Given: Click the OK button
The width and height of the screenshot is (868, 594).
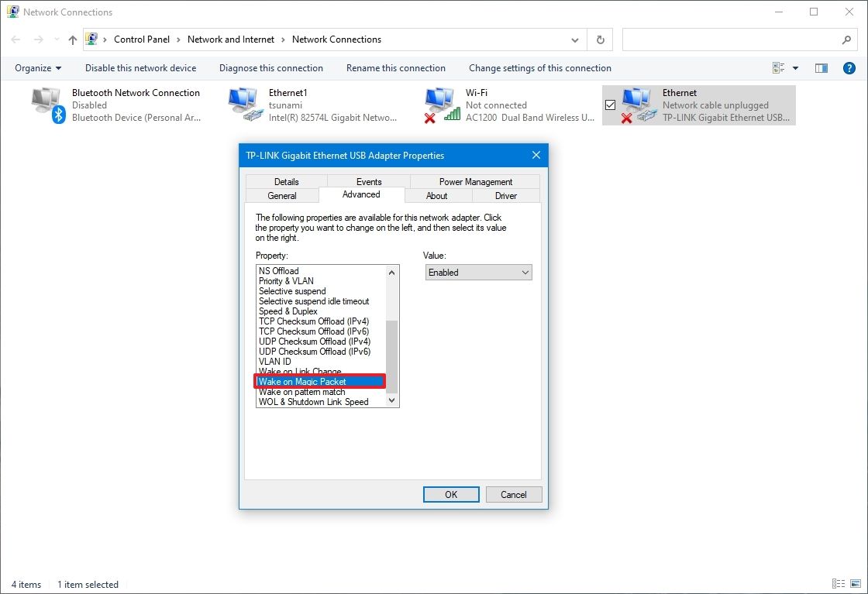Looking at the screenshot, I should [x=451, y=494].
